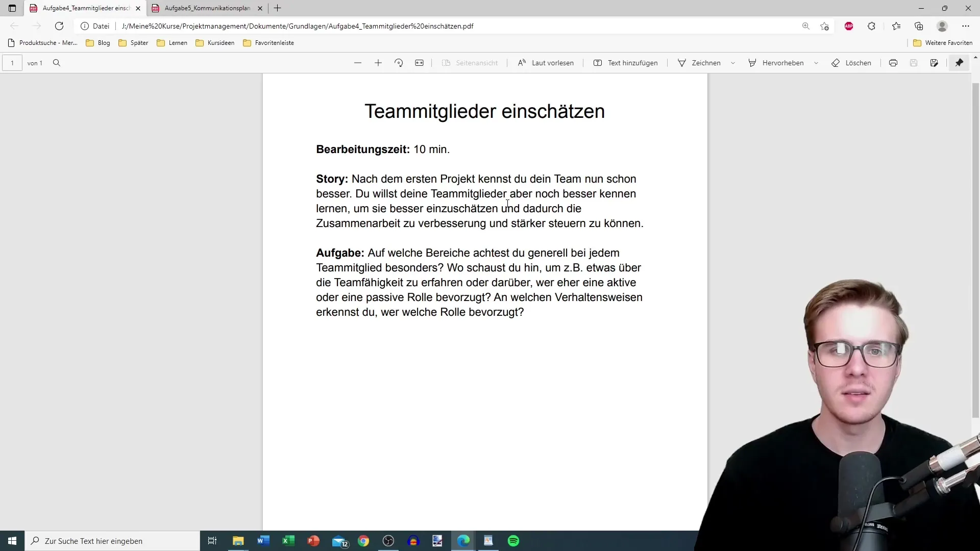This screenshot has height=551, width=980.
Task: Open PDF search magnifier
Action: coord(57,63)
